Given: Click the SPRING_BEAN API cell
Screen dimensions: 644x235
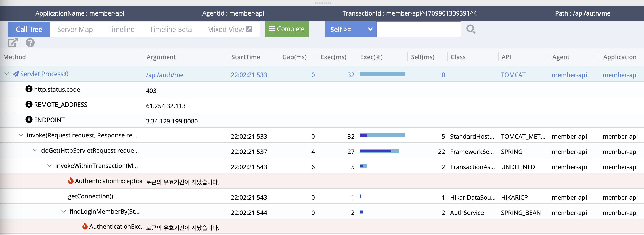Looking at the screenshot, I should [521, 213].
